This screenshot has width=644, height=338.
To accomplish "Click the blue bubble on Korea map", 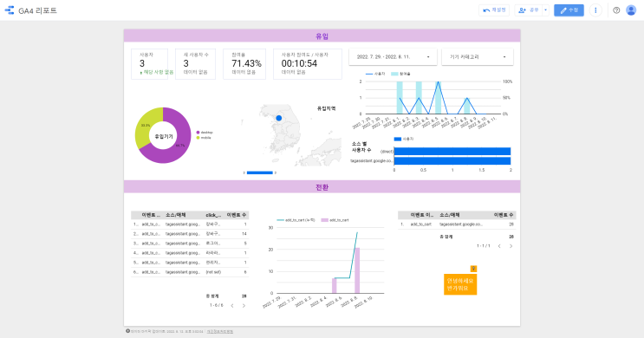I will [279, 118].
